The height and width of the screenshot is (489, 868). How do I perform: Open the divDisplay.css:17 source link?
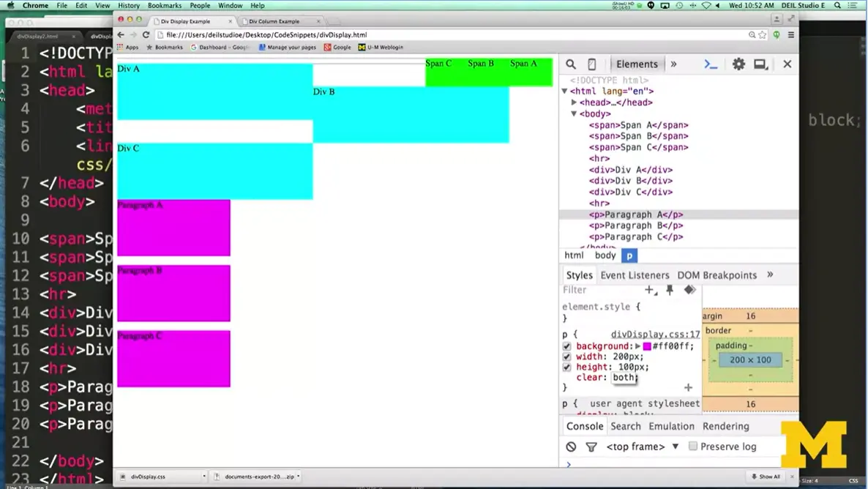655,335
